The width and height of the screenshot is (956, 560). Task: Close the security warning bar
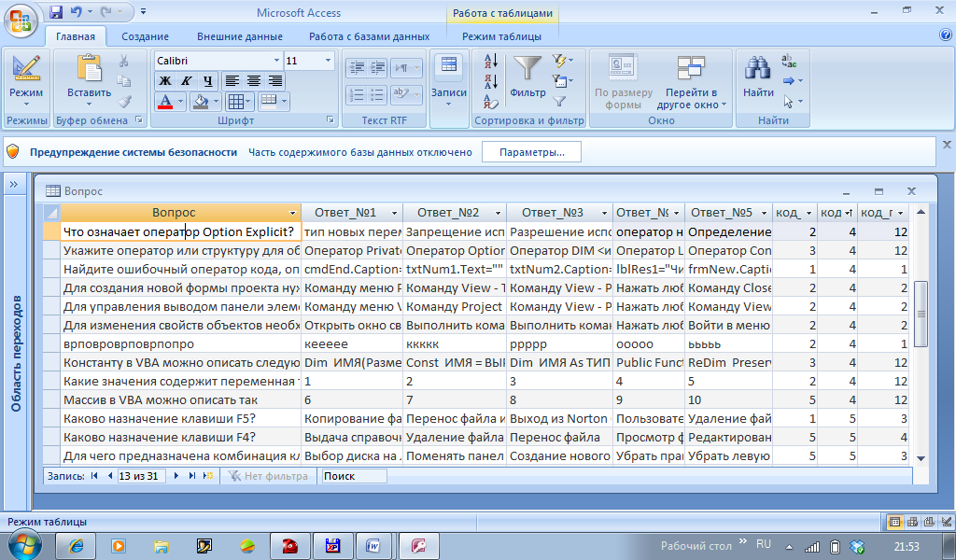click(947, 145)
